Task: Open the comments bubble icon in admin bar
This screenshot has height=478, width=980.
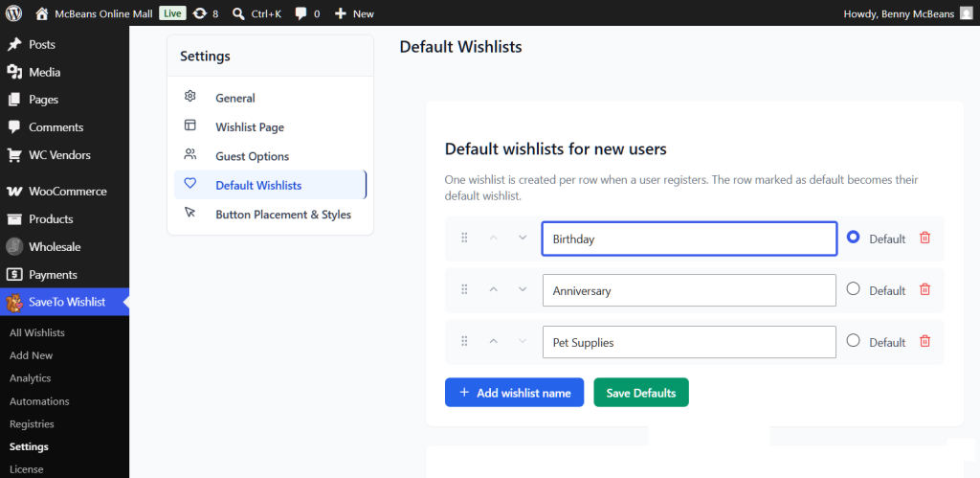Action: tap(301, 13)
